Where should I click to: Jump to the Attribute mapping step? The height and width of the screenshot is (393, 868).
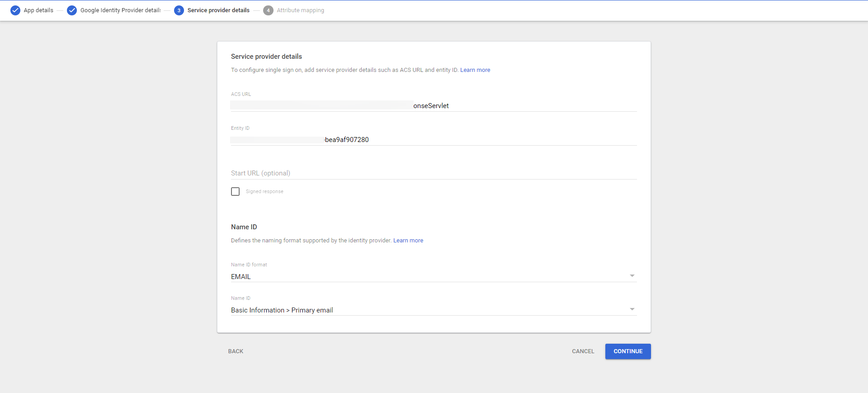point(300,10)
